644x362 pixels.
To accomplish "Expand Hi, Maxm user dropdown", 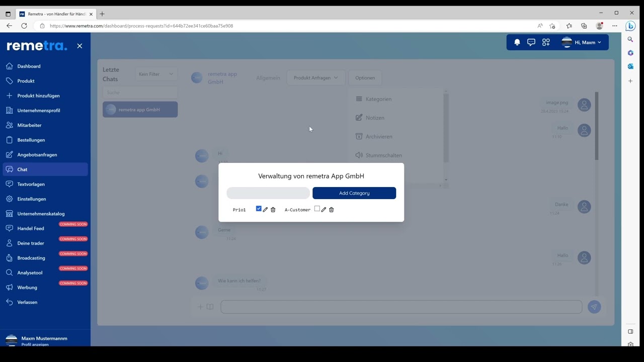I will click(582, 42).
